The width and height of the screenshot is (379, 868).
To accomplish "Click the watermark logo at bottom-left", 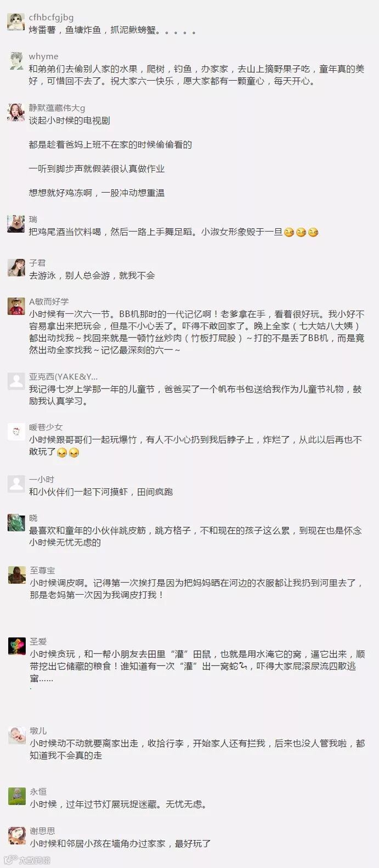I will [27, 860].
